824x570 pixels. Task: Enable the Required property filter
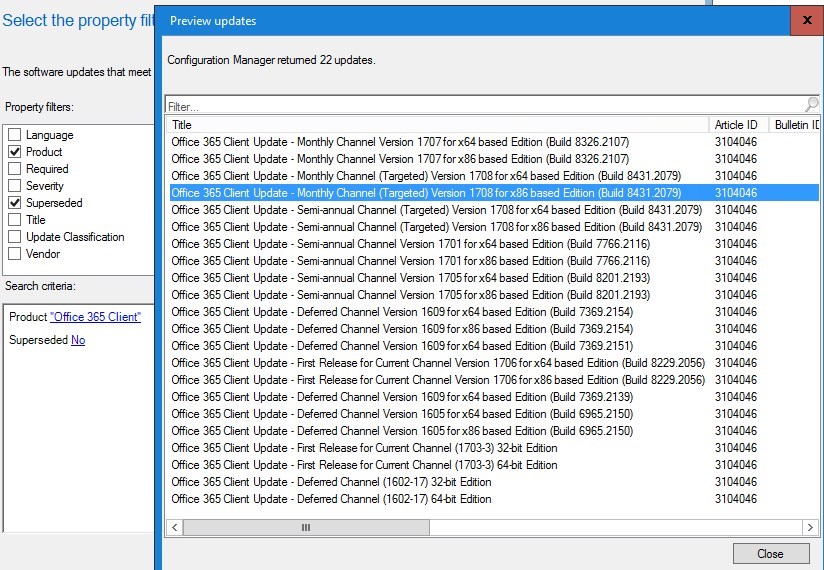15,169
